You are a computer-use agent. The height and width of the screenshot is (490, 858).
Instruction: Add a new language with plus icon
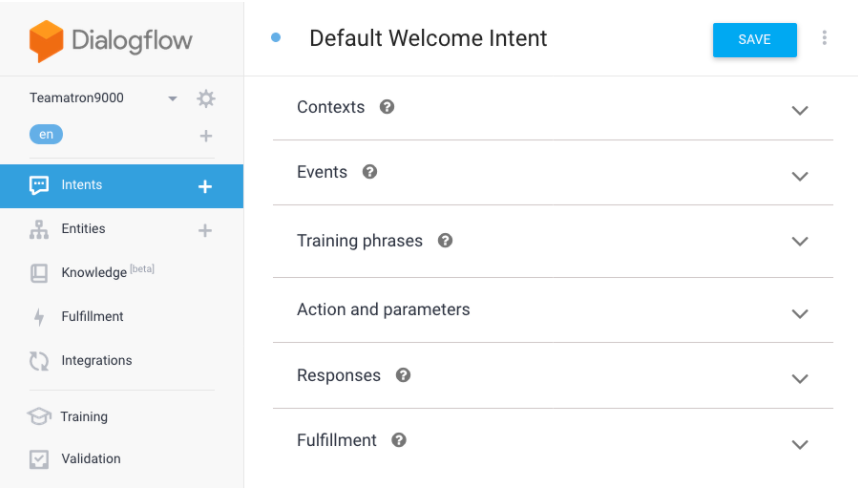[206, 136]
